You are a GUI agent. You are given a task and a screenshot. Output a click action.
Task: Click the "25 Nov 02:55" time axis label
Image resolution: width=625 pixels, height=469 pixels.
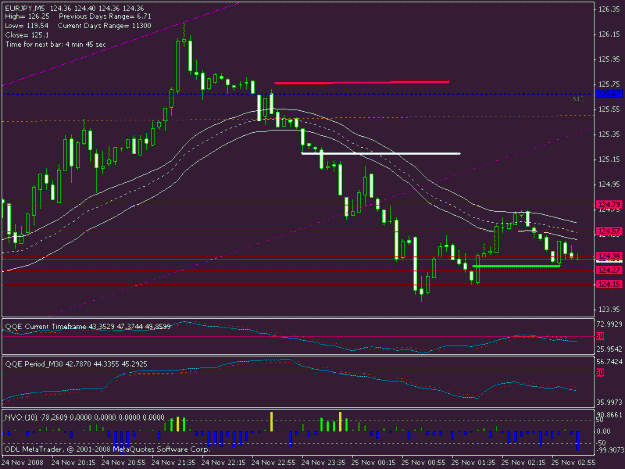(573, 462)
